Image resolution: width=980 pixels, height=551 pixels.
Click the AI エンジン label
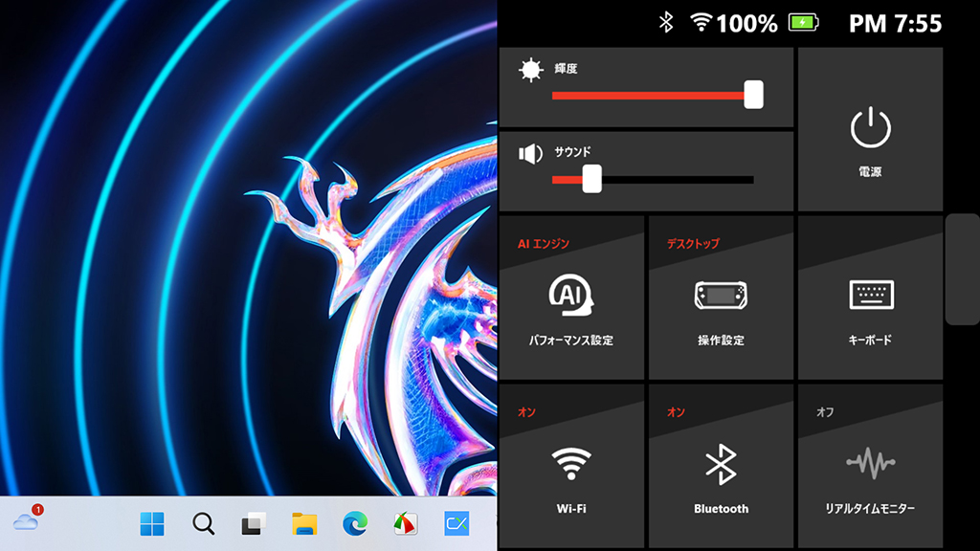544,244
